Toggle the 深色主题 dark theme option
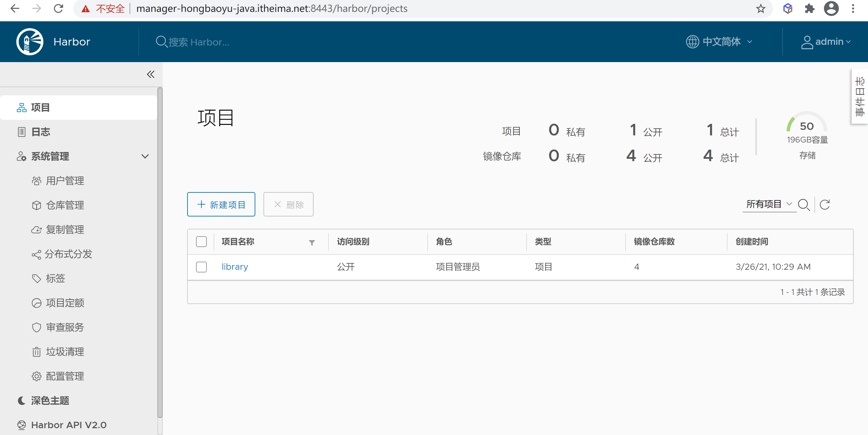868x435 pixels. [x=50, y=401]
